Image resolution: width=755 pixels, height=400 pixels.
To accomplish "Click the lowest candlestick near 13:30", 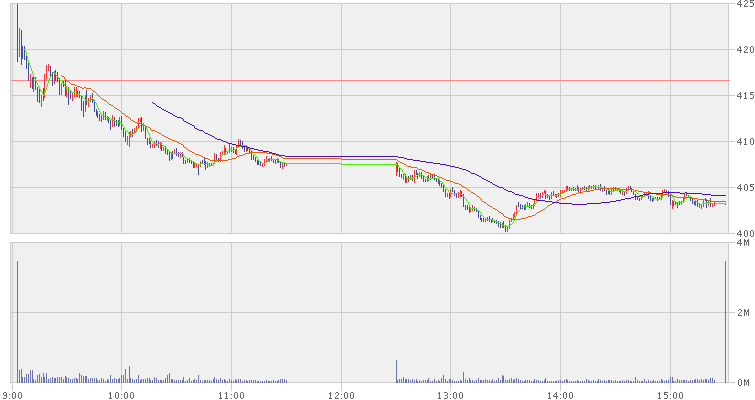I will click(507, 227).
